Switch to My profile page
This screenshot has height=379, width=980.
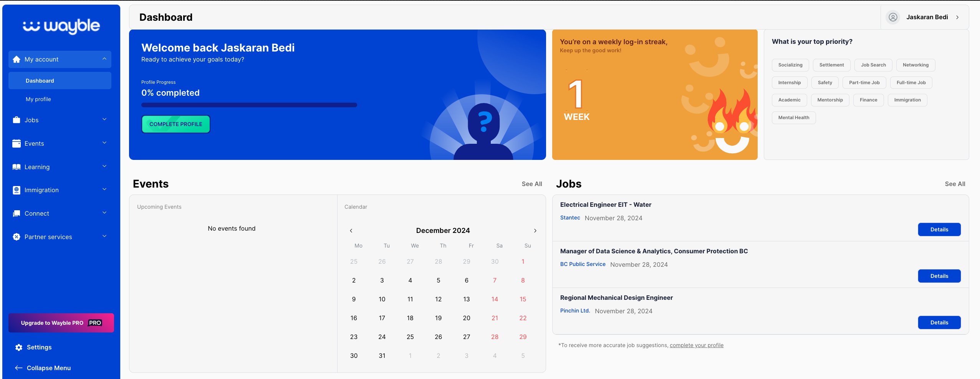pyautogui.click(x=38, y=99)
